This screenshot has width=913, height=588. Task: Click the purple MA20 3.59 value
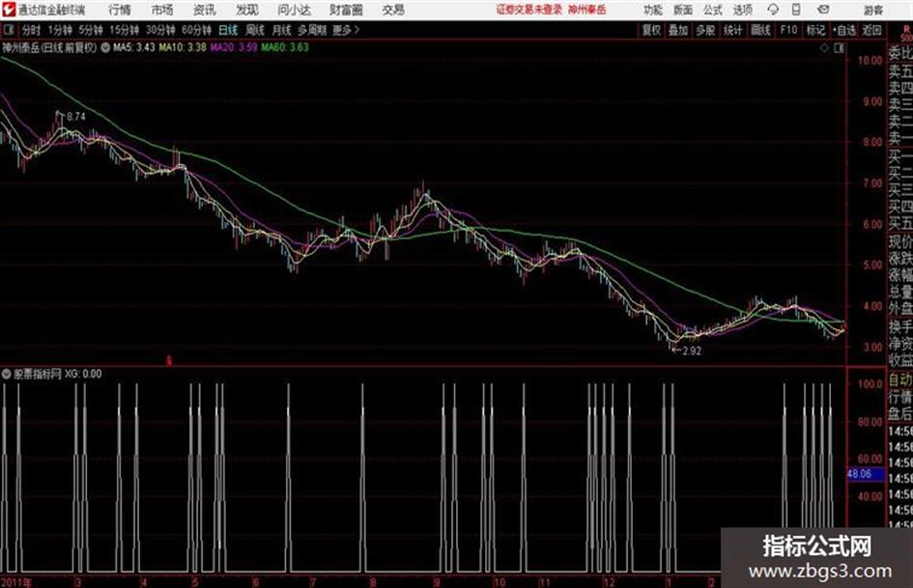tap(234, 47)
